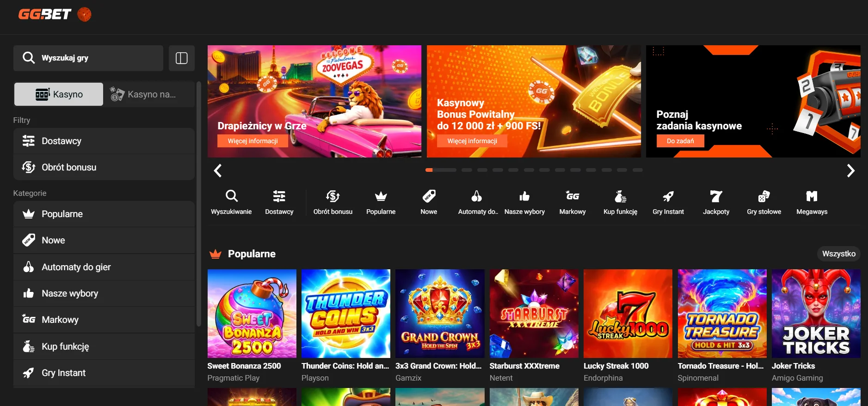This screenshot has width=868, height=406.
Task: Click the sidebar vertical scrollbar
Action: (199, 204)
